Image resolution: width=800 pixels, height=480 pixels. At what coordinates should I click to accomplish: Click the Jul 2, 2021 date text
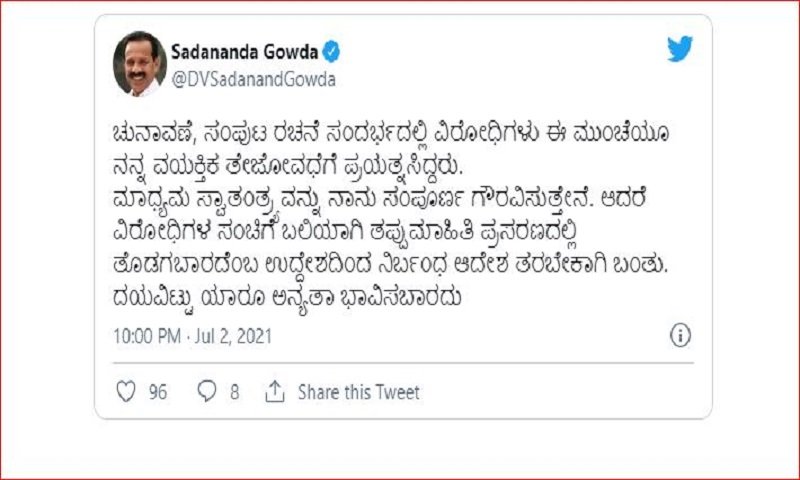point(234,336)
